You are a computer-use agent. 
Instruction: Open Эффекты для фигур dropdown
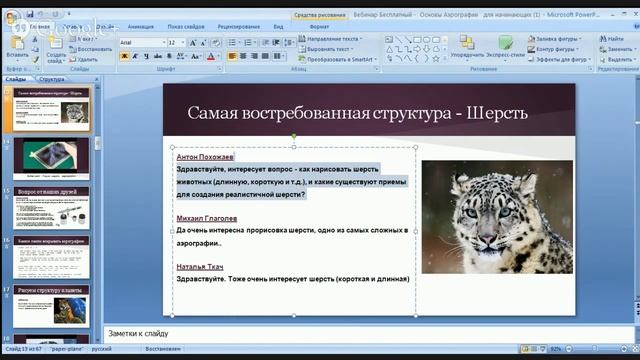click(560, 59)
